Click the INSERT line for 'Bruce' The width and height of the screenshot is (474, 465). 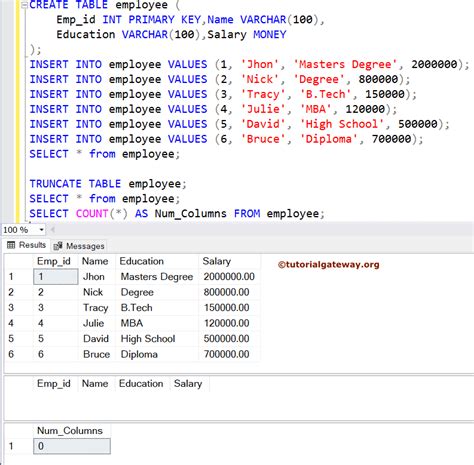coord(226,139)
